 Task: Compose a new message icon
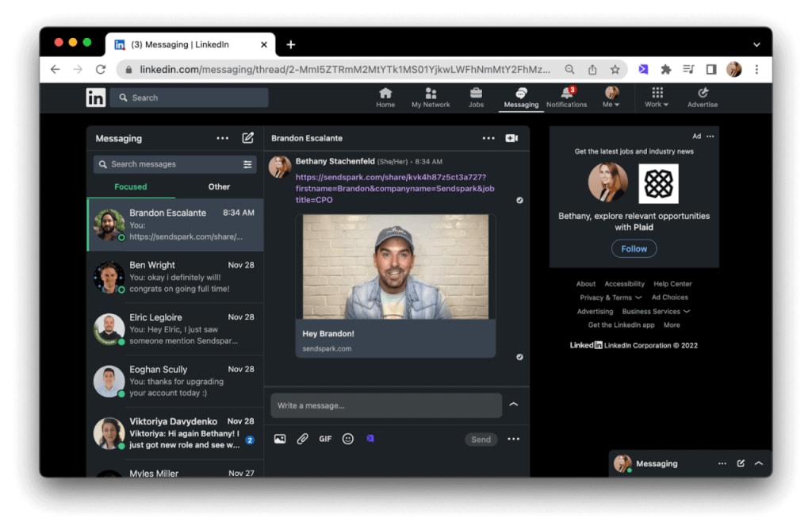(x=248, y=138)
